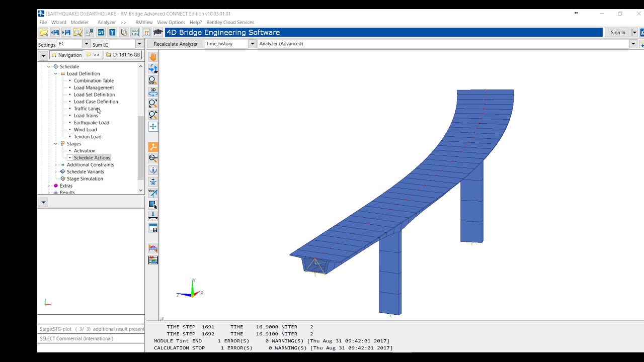Select Combination Table in tree

[x=94, y=80]
